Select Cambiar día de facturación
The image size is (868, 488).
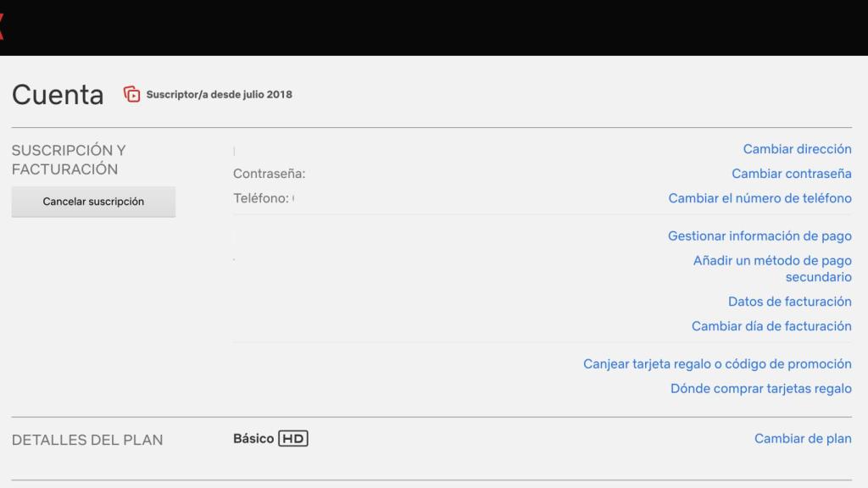point(771,326)
